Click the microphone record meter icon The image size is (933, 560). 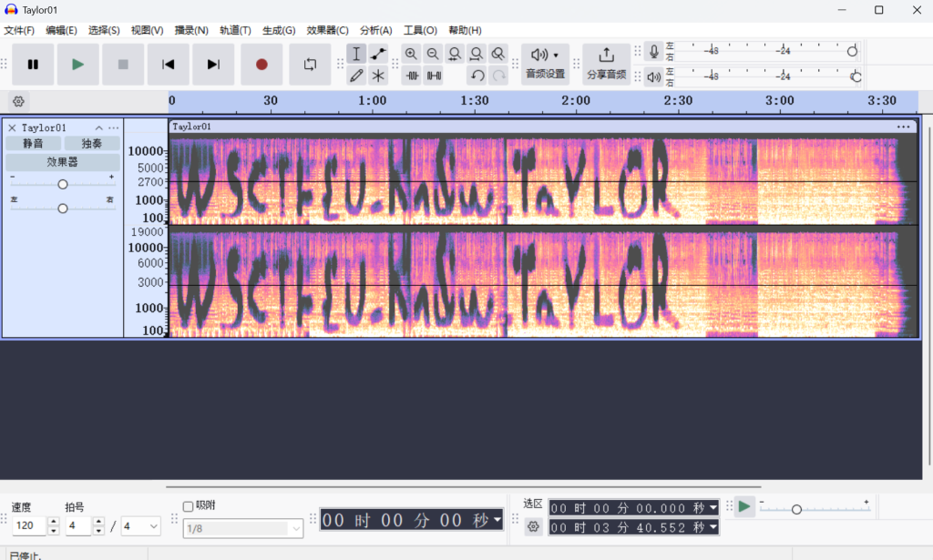[x=654, y=52]
